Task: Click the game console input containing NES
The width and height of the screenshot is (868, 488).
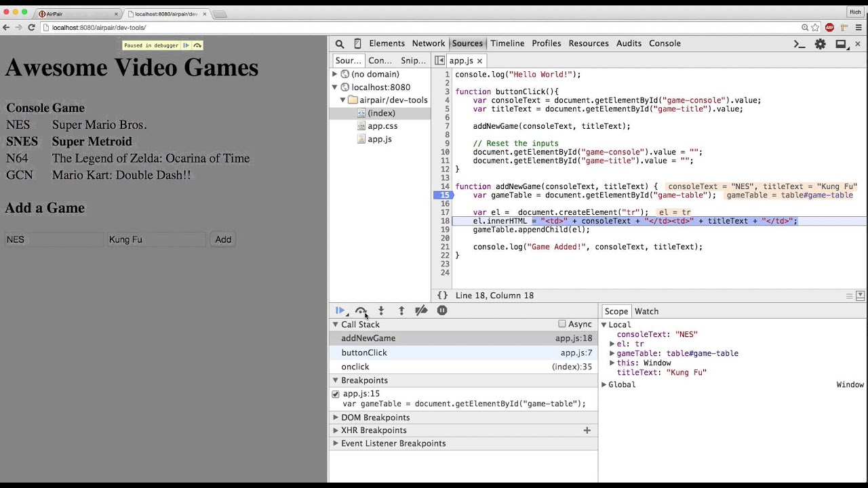Action: pyautogui.click(x=55, y=239)
